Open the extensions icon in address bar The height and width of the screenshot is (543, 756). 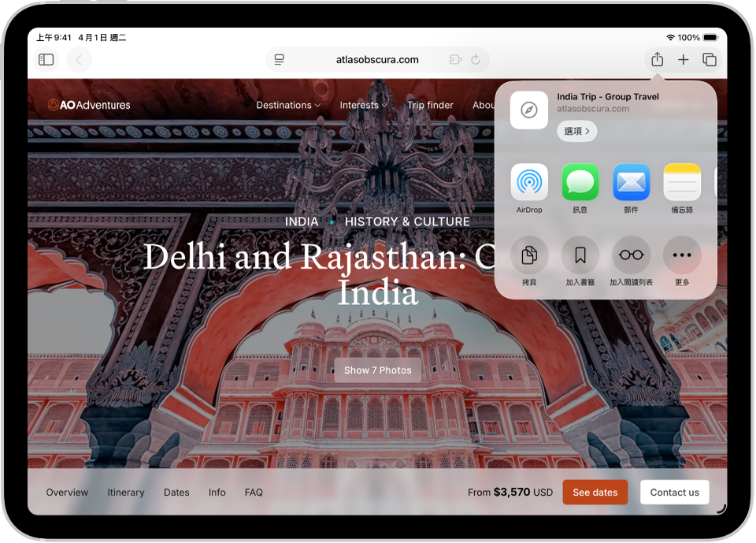click(x=455, y=59)
